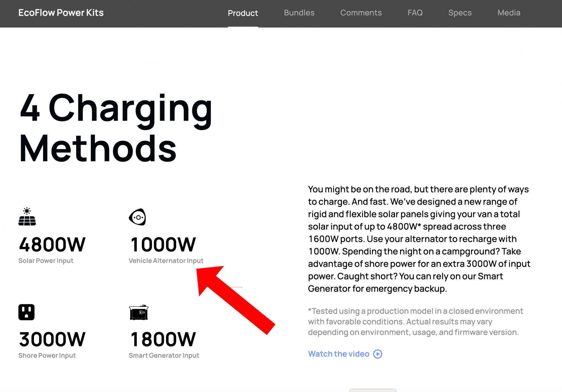Click the play circle icon beside Watch the video
562x392 pixels.
pos(378,354)
